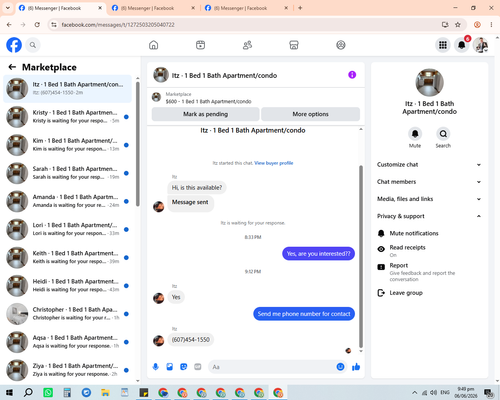Screen dimensions: 500x400
Task: Expand Customize chat section
Action: (x=429, y=165)
